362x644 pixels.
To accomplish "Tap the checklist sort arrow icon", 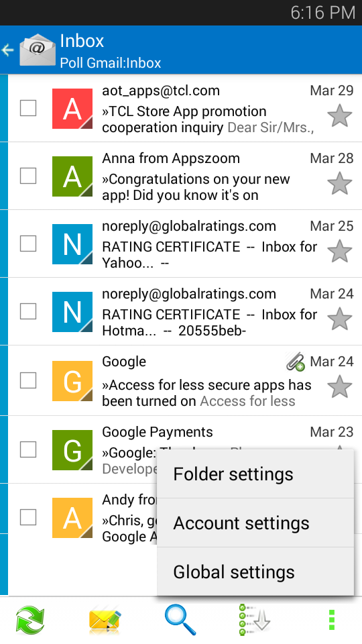I will (x=255, y=619).
